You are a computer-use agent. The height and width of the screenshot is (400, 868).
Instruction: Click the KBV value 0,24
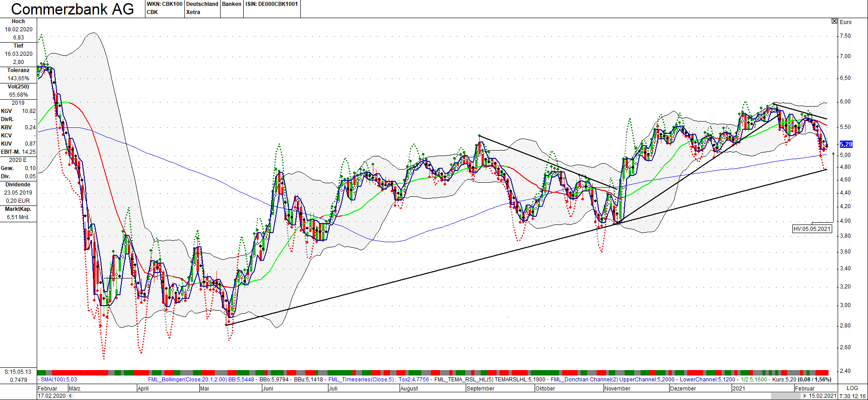[30, 127]
